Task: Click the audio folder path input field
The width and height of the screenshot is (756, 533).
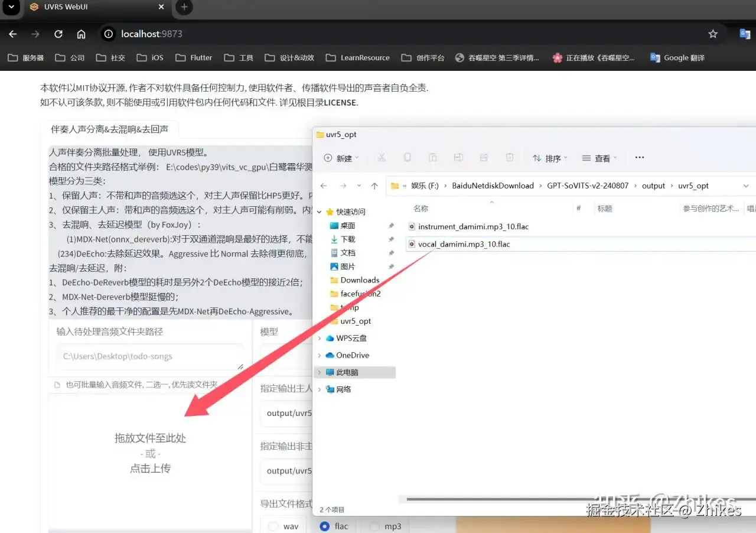Action: tap(150, 357)
